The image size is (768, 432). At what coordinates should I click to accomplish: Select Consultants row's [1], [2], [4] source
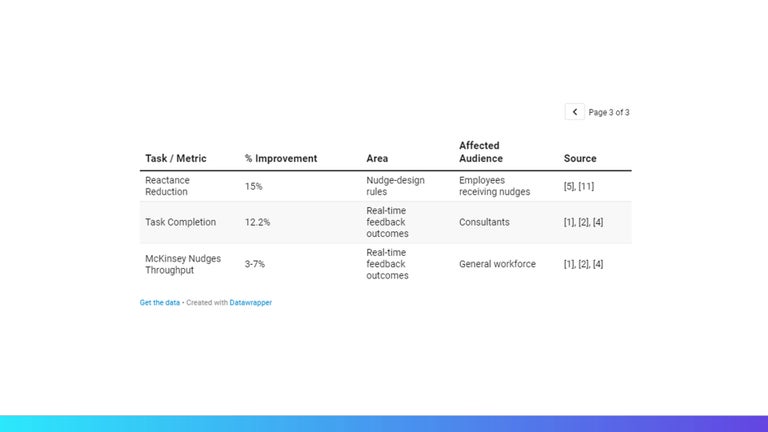pyautogui.click(x=583, y=222)
